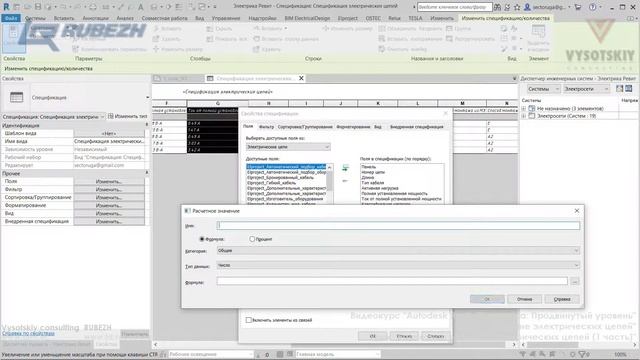Switch to Сортировка/Группирование tab in dialog
The image size is (640, 360).
coord(305,127)
